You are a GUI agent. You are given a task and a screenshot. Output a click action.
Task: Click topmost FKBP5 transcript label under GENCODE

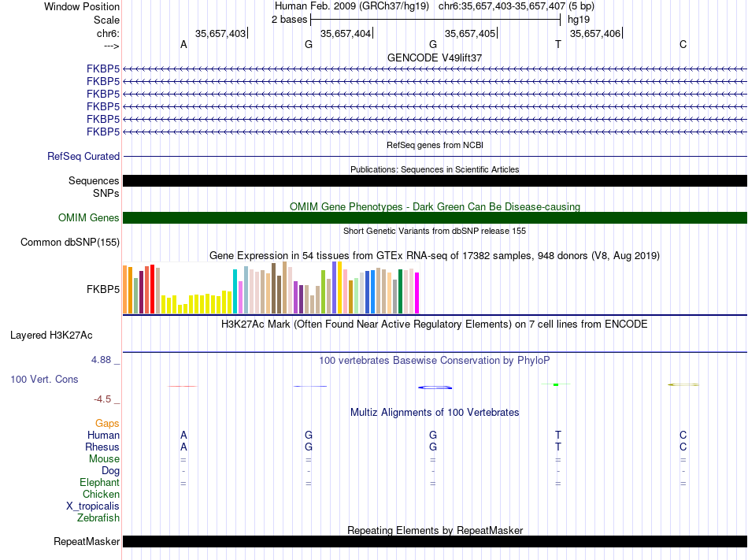103,69
